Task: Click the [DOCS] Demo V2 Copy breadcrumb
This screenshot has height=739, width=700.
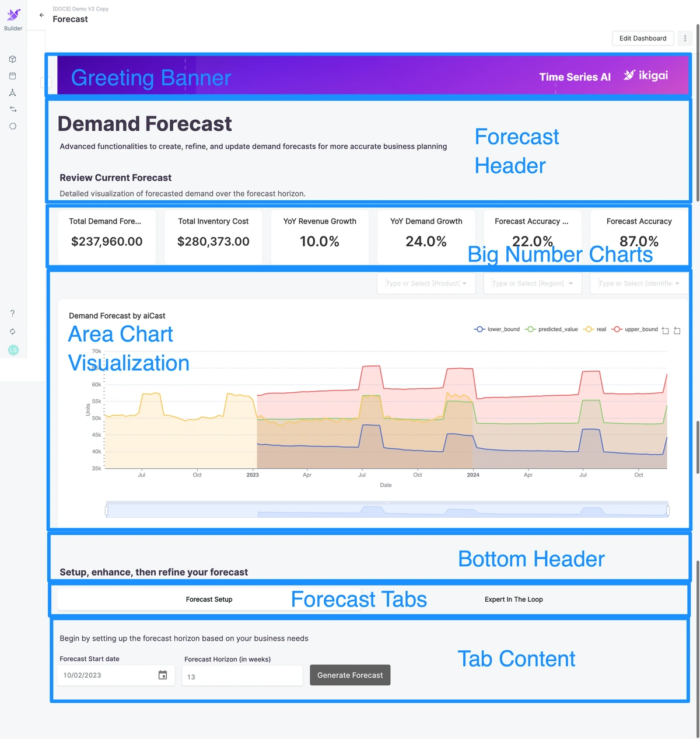Action: (80, 9)
